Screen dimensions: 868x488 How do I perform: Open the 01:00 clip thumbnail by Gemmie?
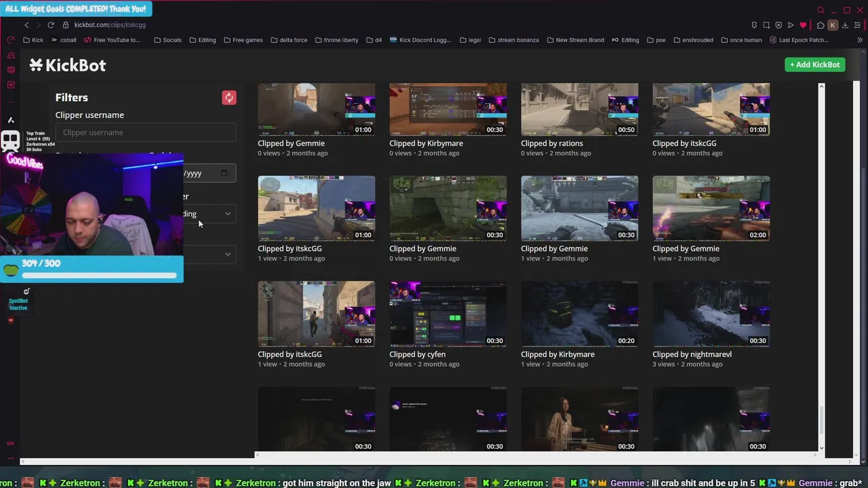(x=316, y=109)
